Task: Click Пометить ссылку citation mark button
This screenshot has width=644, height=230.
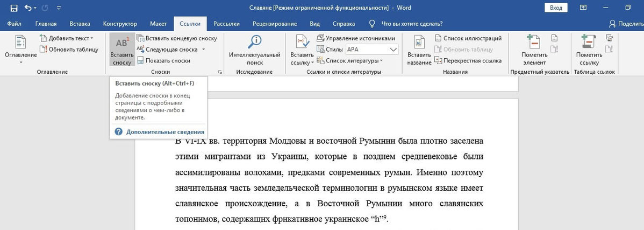Action: coord(589,50)
